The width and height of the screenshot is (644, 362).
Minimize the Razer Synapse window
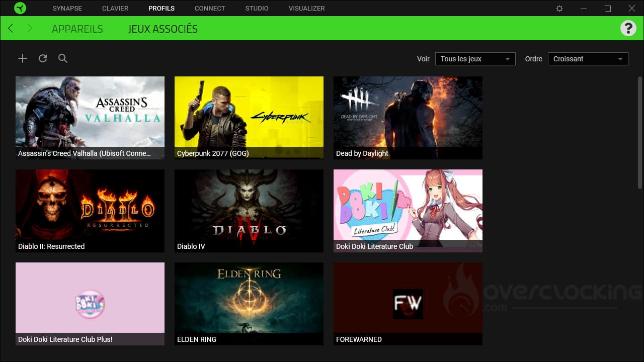[584, 9]
